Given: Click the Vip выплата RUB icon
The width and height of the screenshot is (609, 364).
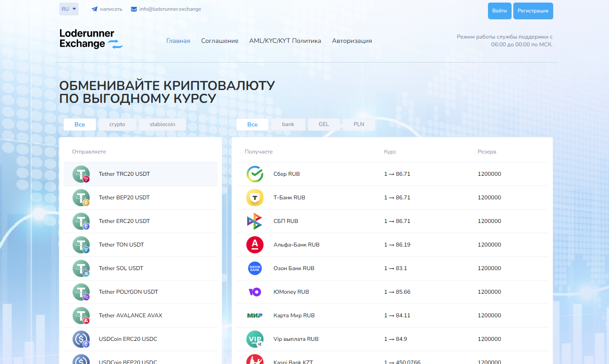Looking at the screenshot, I should pyautogui.click(x=255, y=339).
